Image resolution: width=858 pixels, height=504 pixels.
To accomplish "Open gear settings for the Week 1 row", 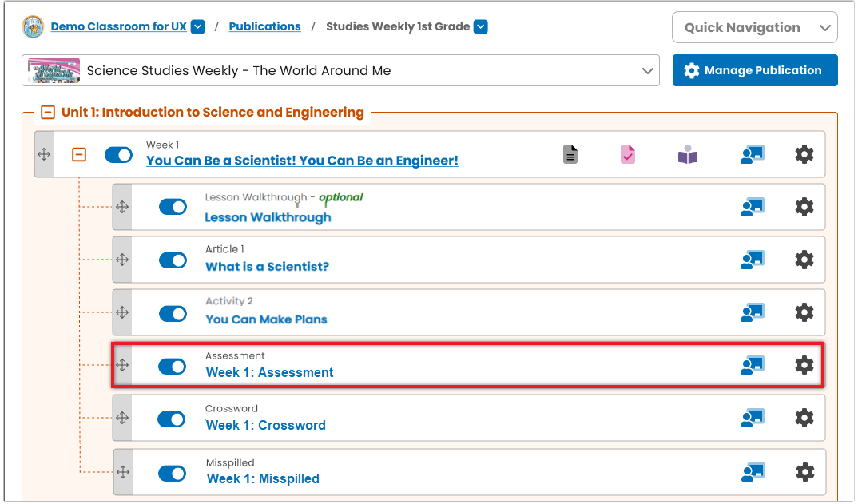I will point(804,155).
